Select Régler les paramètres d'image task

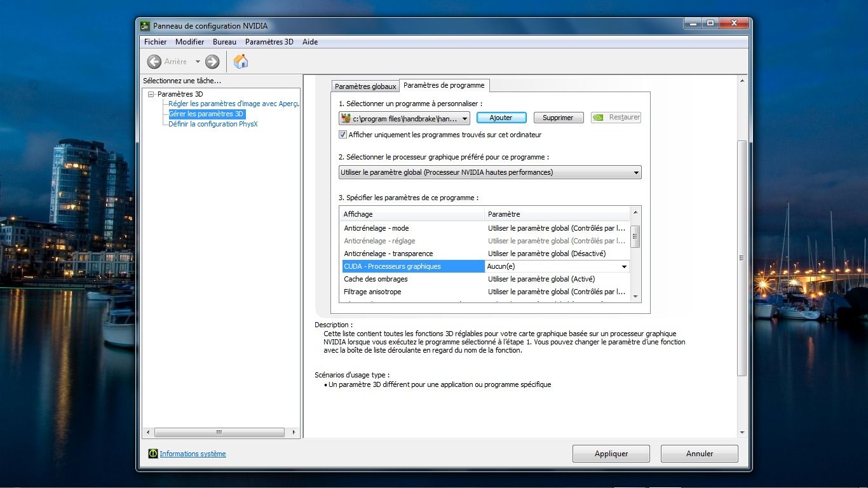pyautogui.click(x=234, y=104)
